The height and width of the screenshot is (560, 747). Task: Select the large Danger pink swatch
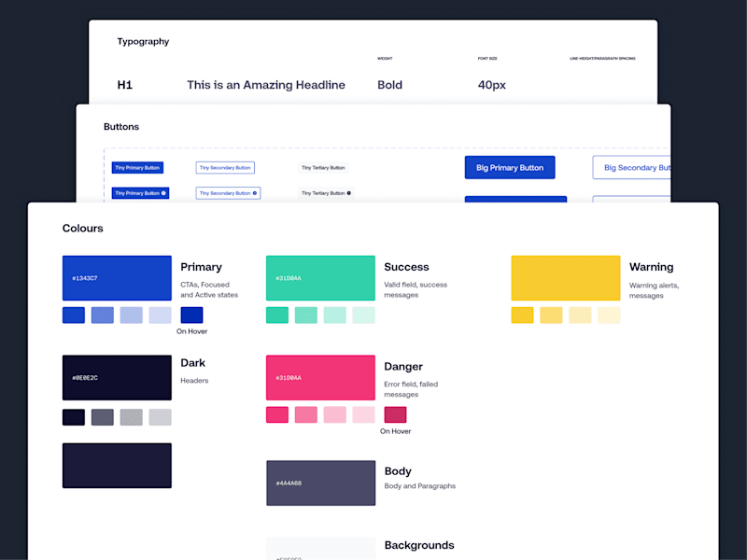click(x=320, y=378)
